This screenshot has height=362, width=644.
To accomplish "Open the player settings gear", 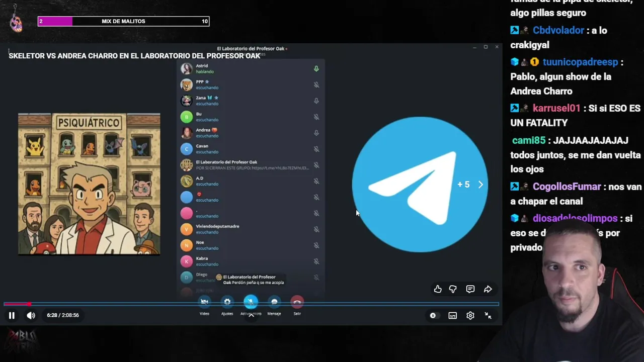I will click(x=470, y=315).
